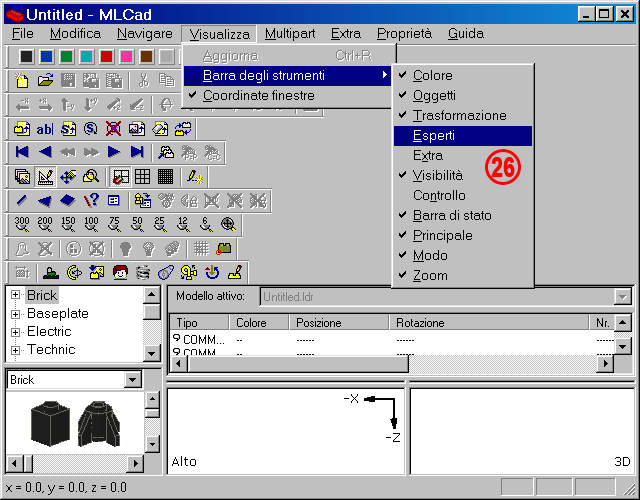Expand the Brick tree node
This screenshot has width=640, height=500.
(x=16, y=295)
